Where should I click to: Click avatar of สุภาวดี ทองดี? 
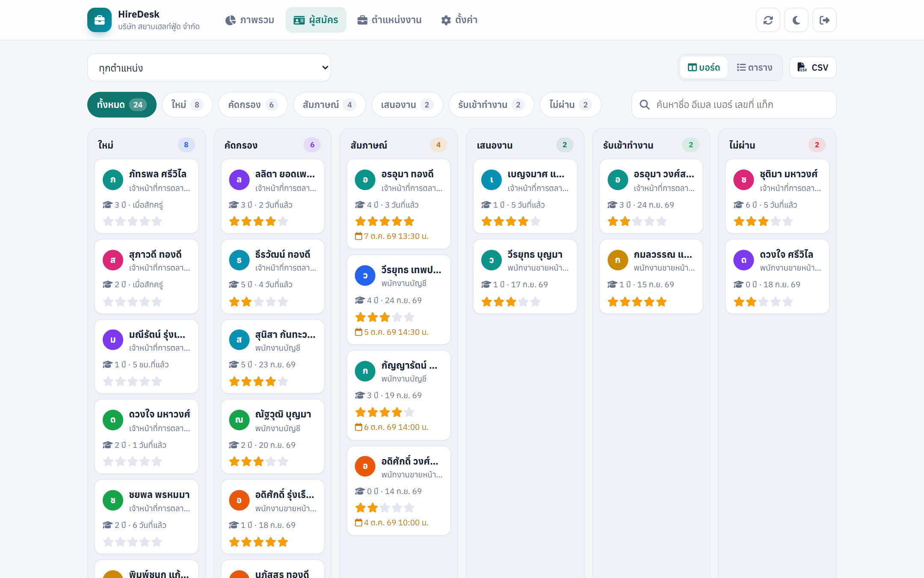pos(113,260)
